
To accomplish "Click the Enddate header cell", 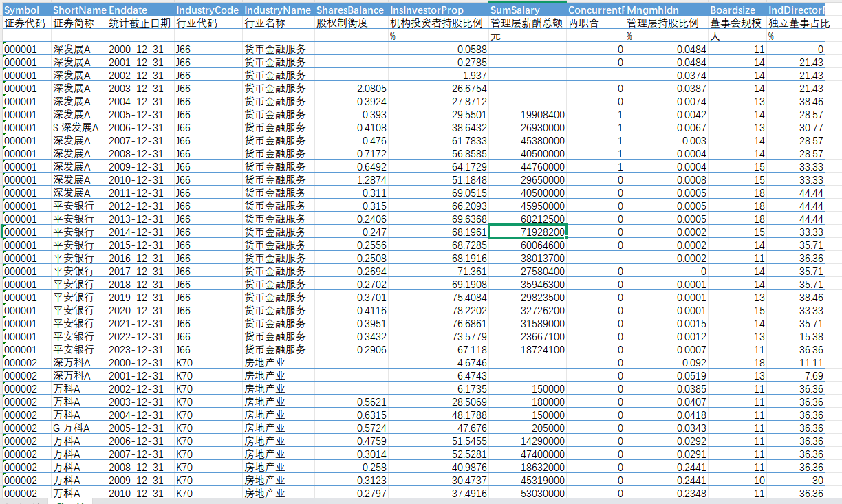I will [141, 10].
